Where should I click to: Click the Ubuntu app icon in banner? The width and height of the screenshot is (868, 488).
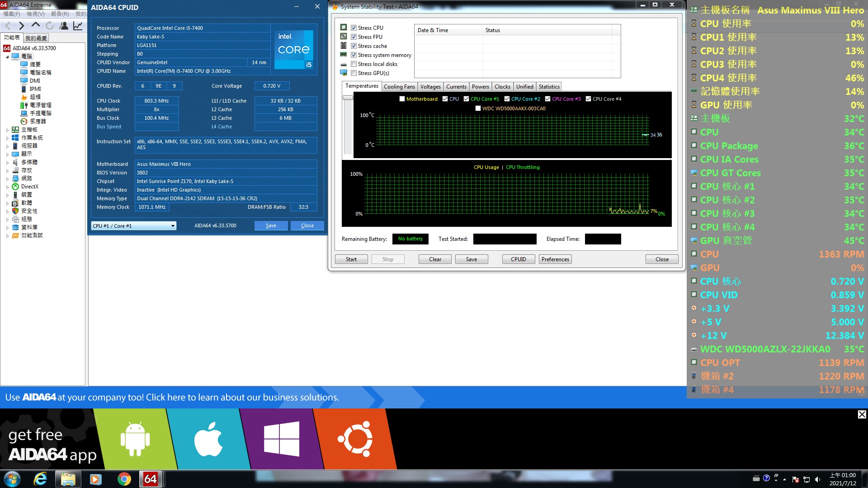355,439
